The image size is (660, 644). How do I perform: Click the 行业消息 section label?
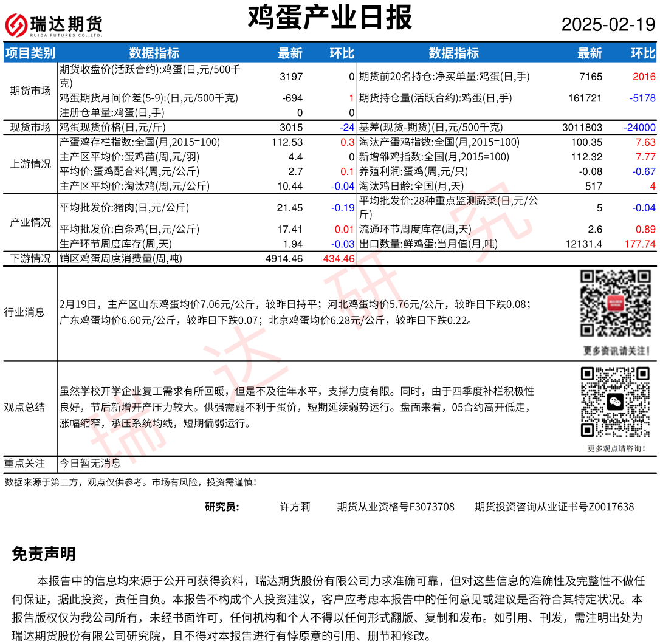pos(24,312)
